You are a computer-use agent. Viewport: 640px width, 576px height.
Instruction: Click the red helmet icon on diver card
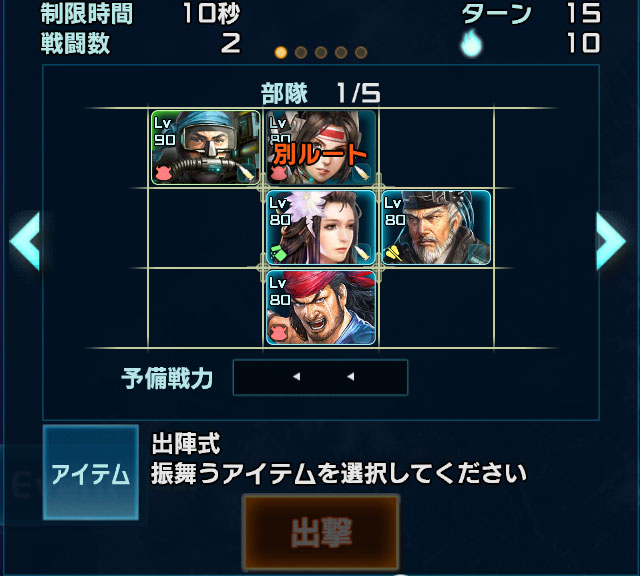[x=164, y=173]
